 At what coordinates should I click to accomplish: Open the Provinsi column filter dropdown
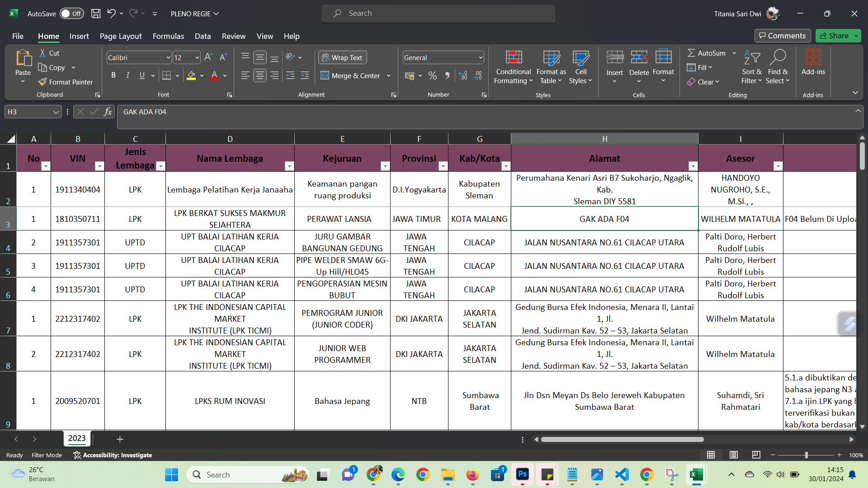[443, 166]
